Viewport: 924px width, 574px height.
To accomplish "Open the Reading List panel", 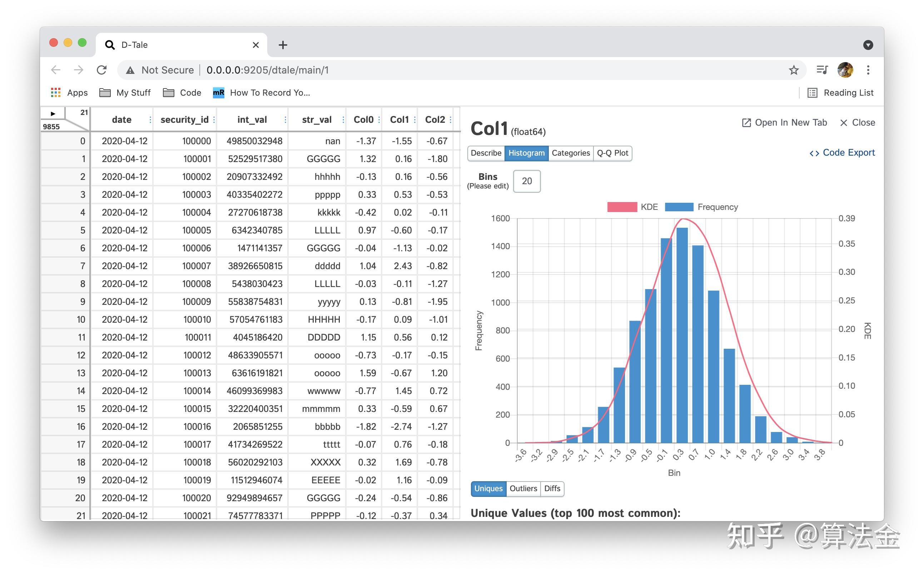I will pos(840,92).
